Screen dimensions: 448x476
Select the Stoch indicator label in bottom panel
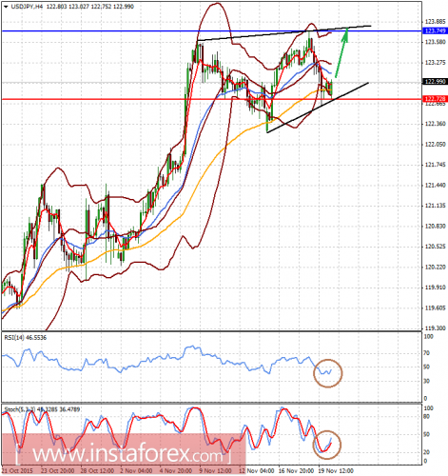click(x=42, y=409)
